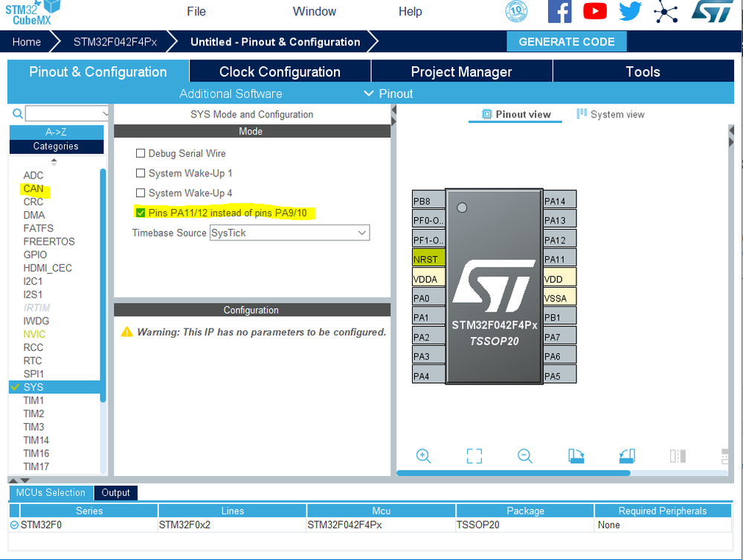
Task: Switch to the System view tab
Action: tap(611, 115)
